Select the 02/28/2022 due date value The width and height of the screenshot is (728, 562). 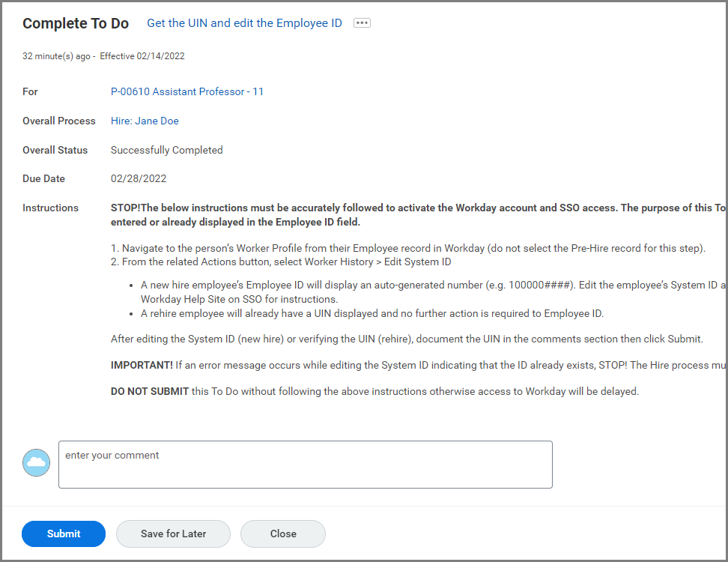[139, 178]
